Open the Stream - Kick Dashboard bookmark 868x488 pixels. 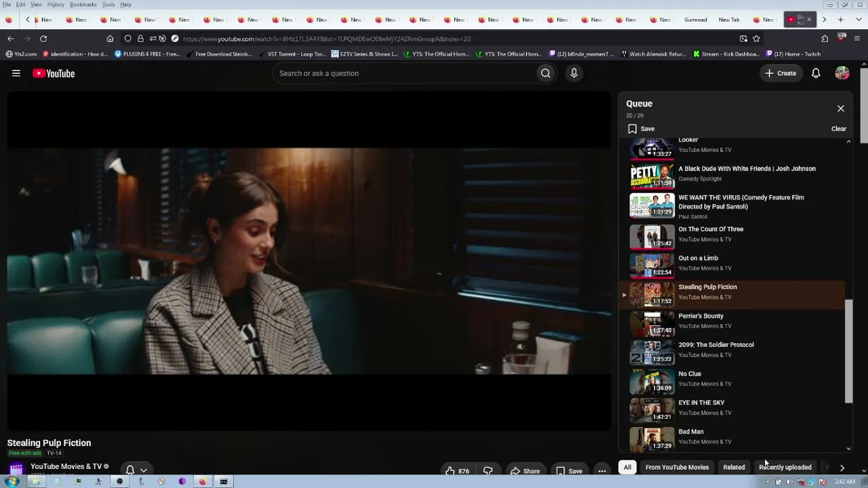coord(726,54)
